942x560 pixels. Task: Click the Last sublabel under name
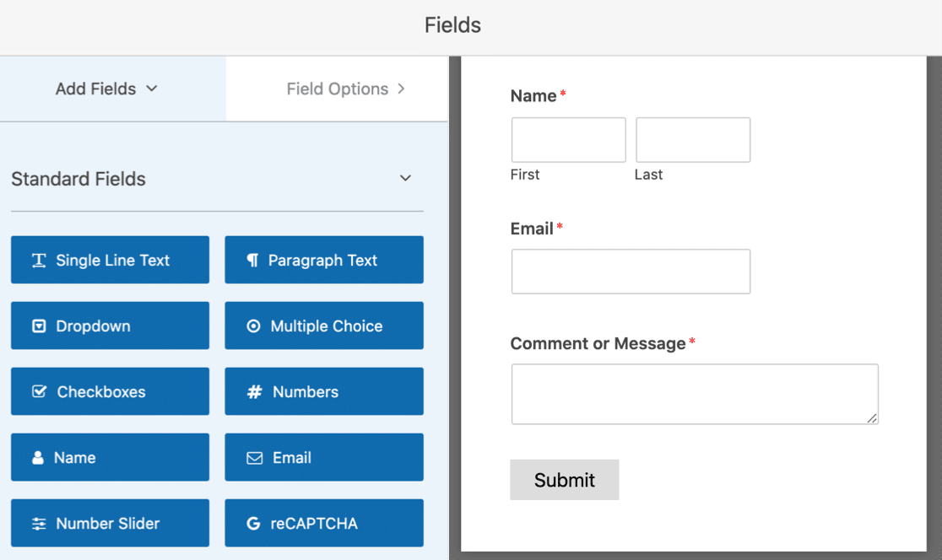648,175
